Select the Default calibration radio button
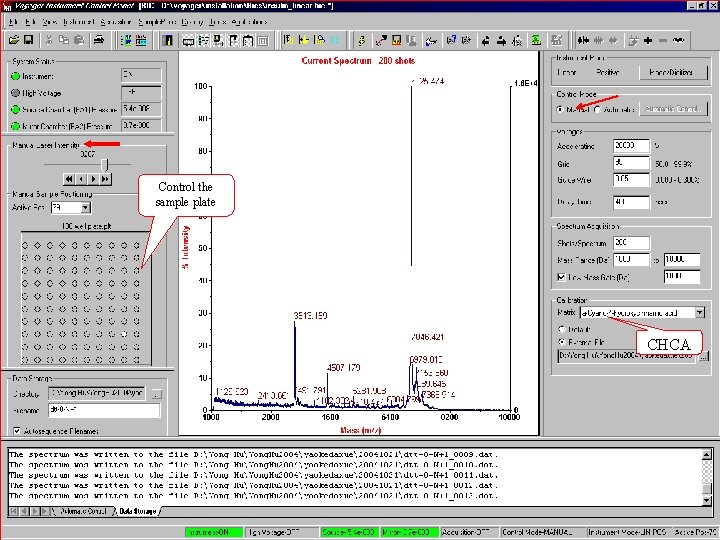Viewport: 720px width, 540px height. pyautogui.click(x=561, y=329)
